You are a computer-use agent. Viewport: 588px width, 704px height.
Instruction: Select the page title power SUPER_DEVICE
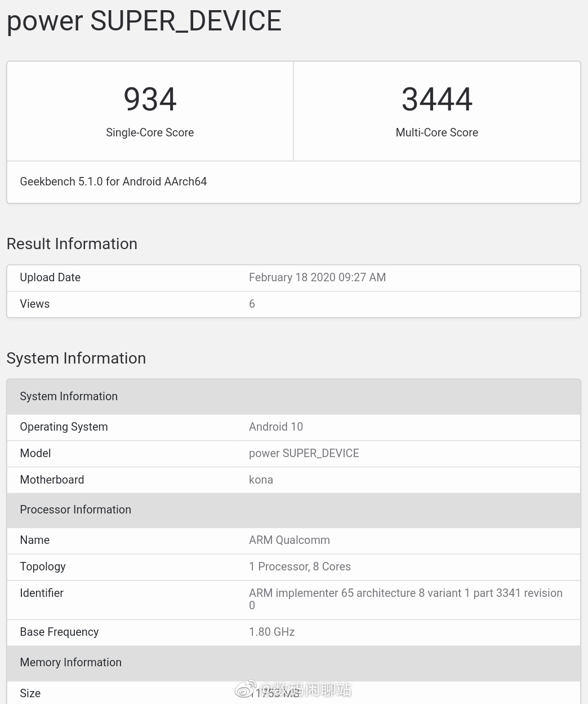pos(144,21)
